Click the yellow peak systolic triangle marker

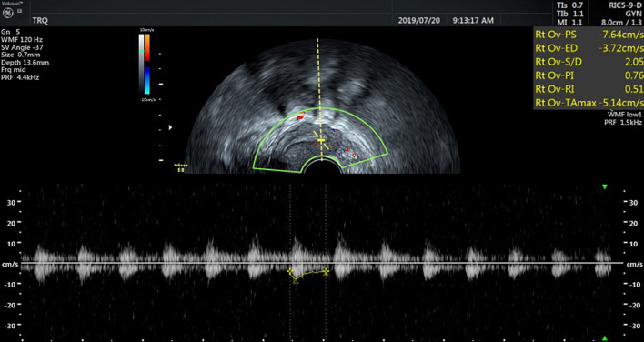point(296,281)
